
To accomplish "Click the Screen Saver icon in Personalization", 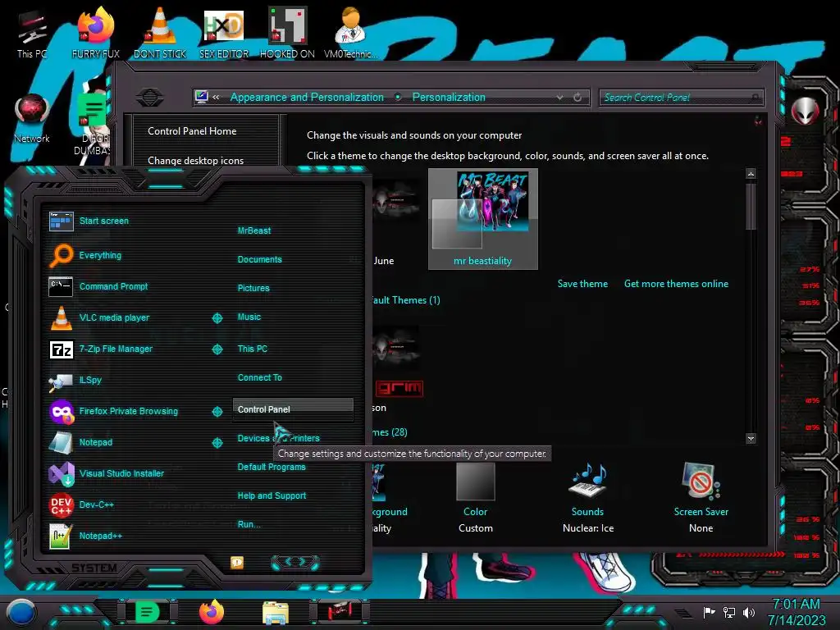I will 701,479.
